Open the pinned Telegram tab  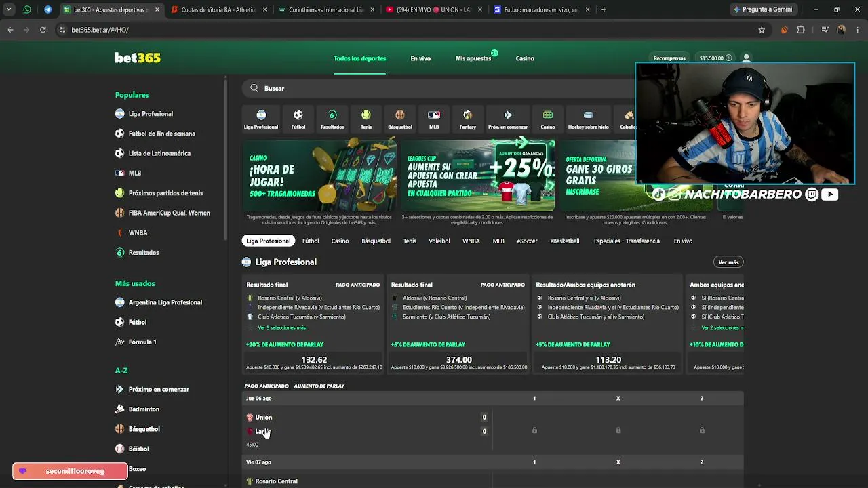tap(47, 9)
